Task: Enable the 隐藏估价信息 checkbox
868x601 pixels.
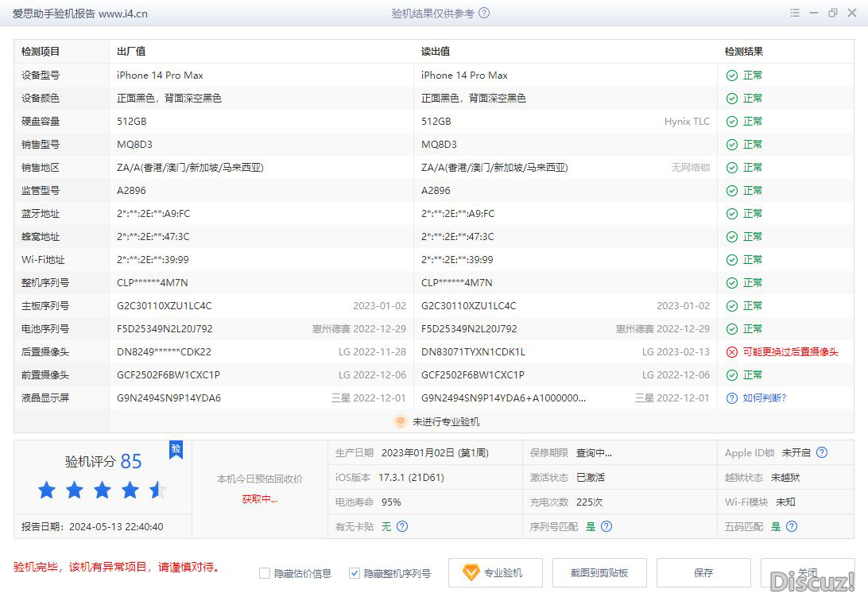Action: click(x=265, y=573)
